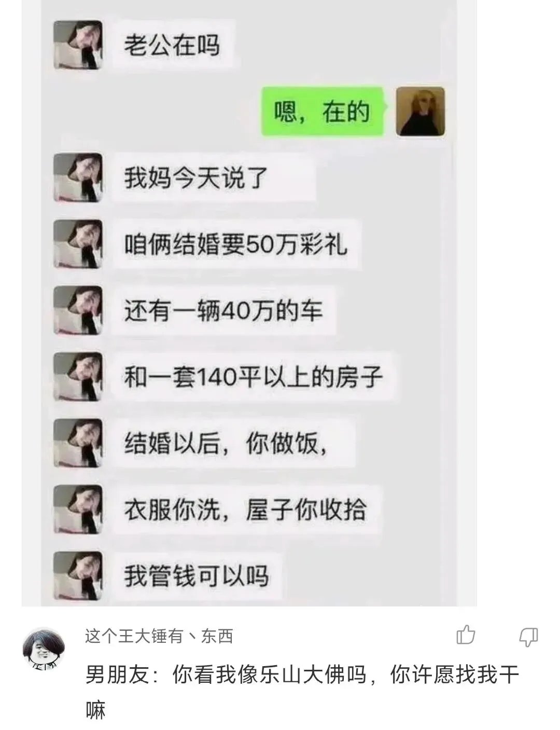Tap the avatar beside "衣服你洗，屋子你收拾"
Screen dimensions: 560x730
click(78, 510)
